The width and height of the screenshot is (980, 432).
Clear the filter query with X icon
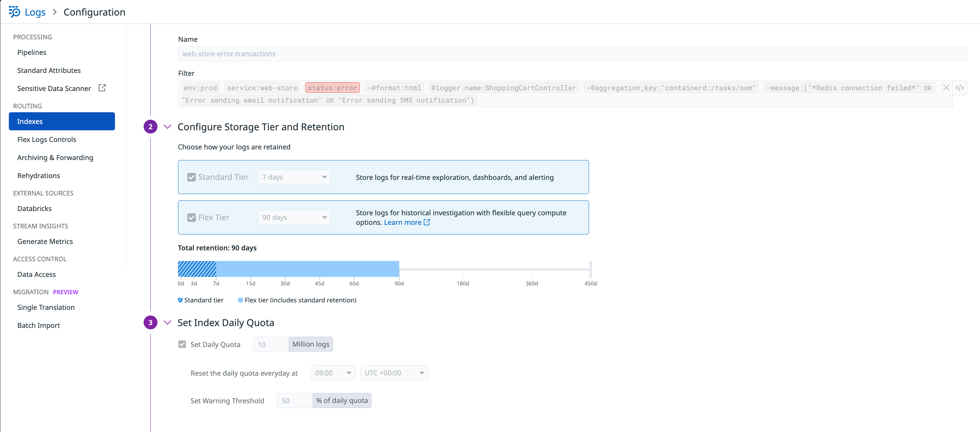pos(946,87)
